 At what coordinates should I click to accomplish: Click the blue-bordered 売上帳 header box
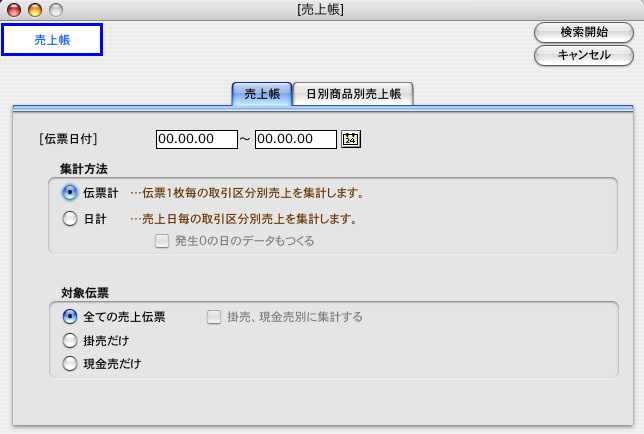pos(52,40)
